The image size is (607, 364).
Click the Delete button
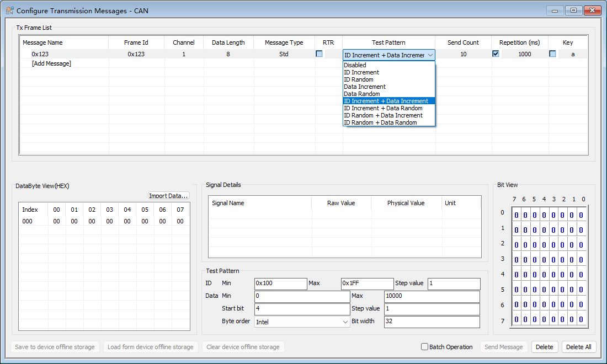[x=544, y=347]
